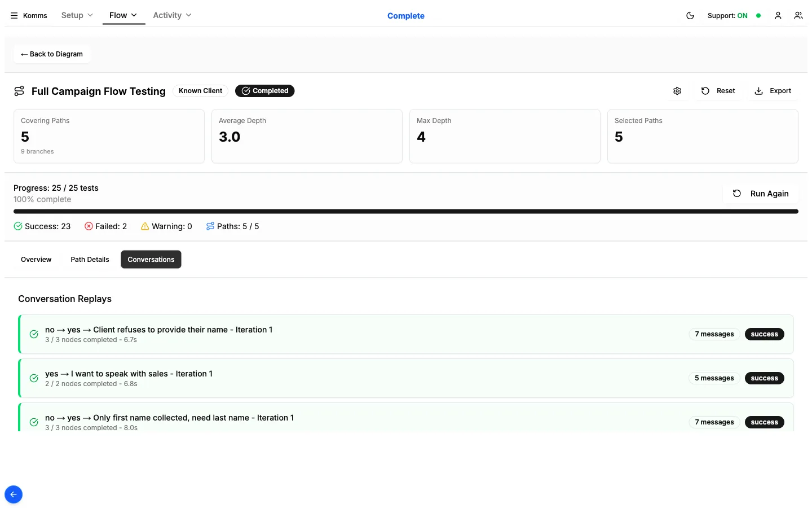Click the Covering Paths stat card
This screenshot has width=812, height=508.
[x=109, y=136]
